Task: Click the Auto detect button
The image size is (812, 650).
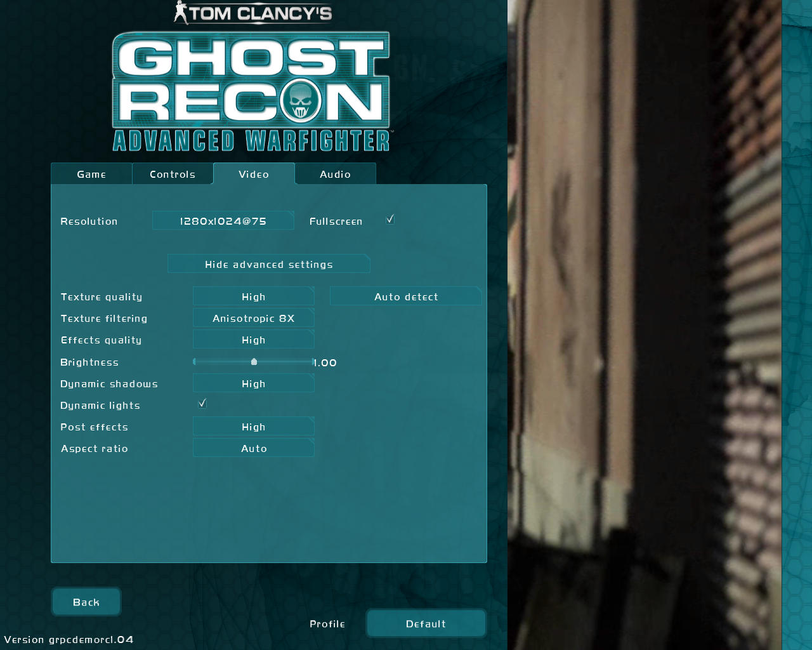Action: click(406, 296)
